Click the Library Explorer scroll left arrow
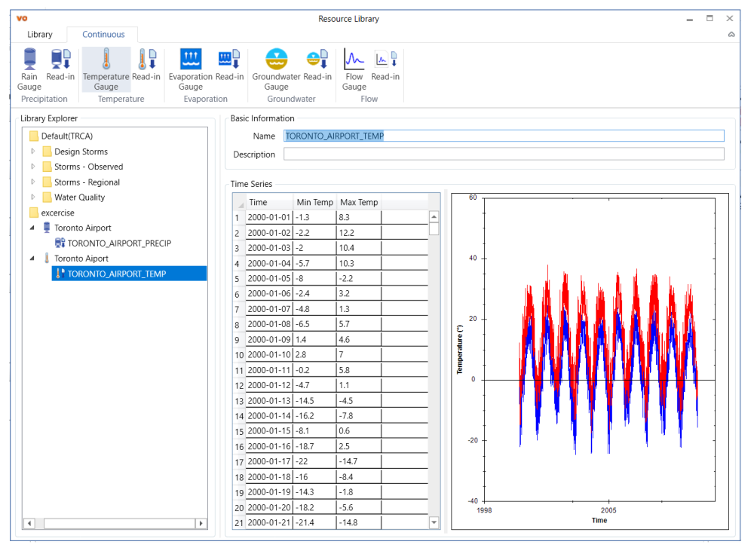This screenshot has width=754, height=560. 29,523
